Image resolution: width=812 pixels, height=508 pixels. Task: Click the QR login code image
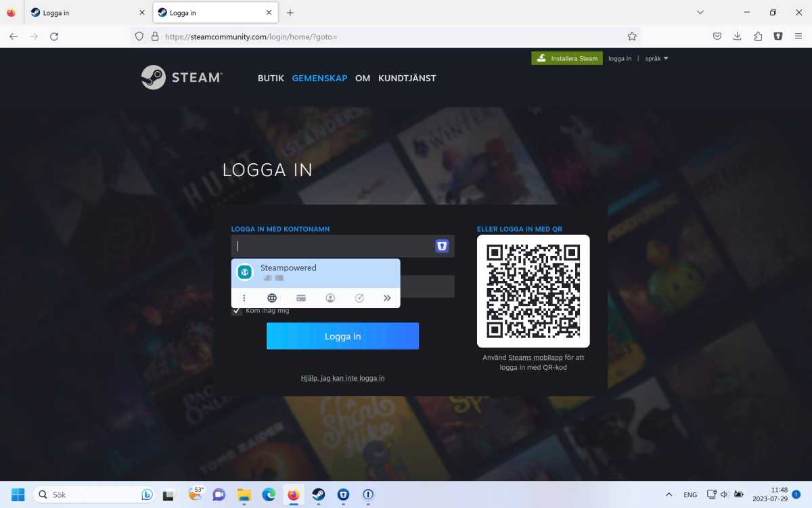(x=533, y=291)
